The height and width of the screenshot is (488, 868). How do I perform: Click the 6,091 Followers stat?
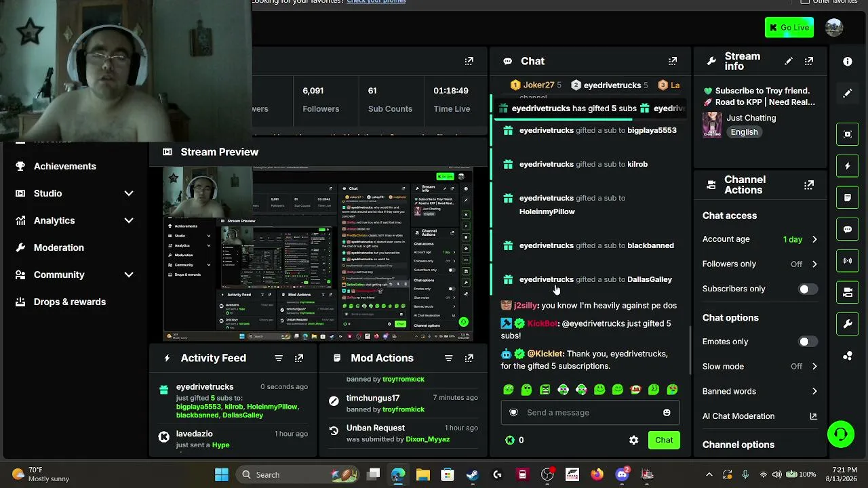pyautogui.click(x=321, y=99)
